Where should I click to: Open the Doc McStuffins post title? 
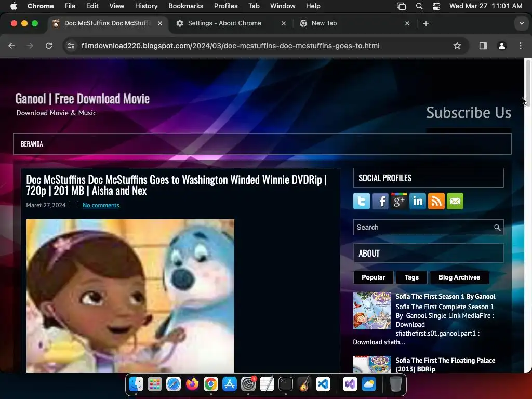(x=177, y=185)
